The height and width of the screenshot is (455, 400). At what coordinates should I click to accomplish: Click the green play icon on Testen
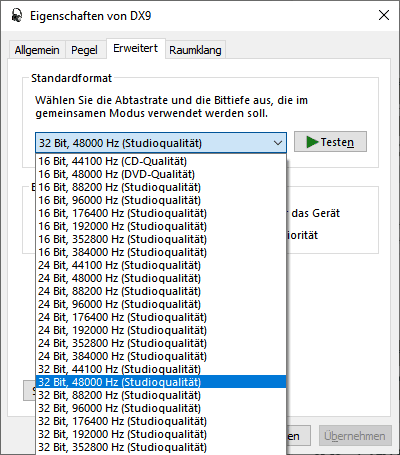[312, 142]
